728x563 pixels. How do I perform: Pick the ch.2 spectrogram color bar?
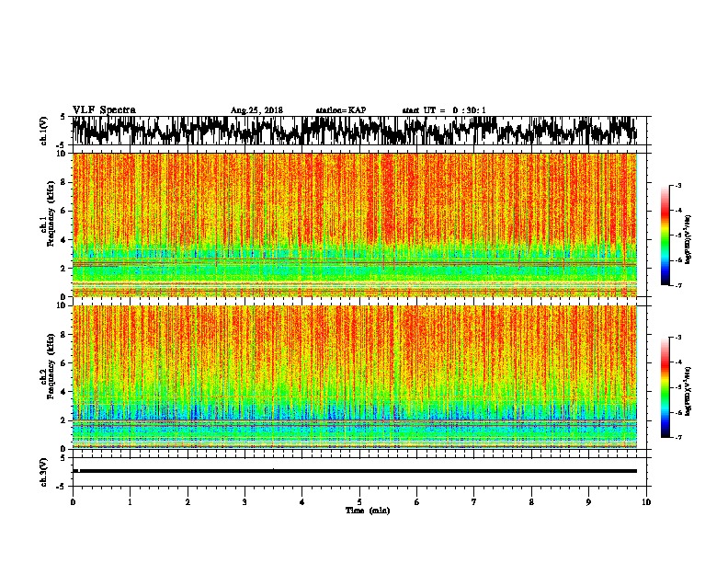point(665,387)
